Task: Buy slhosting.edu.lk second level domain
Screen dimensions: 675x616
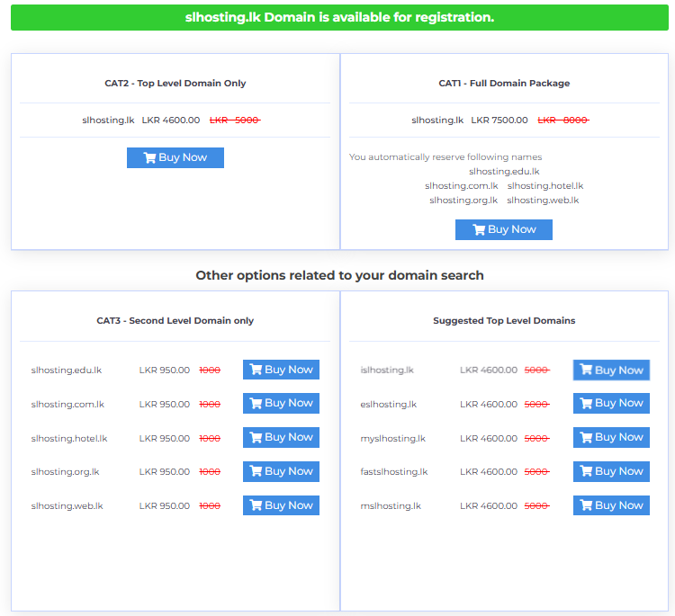Action: click(281, 370)
